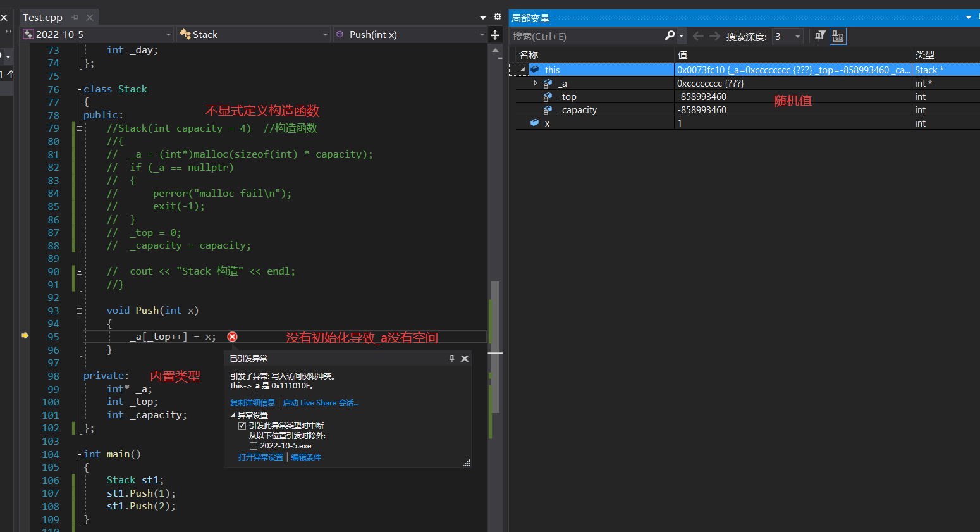Start a Live Share session link

(x=321, y=403)
